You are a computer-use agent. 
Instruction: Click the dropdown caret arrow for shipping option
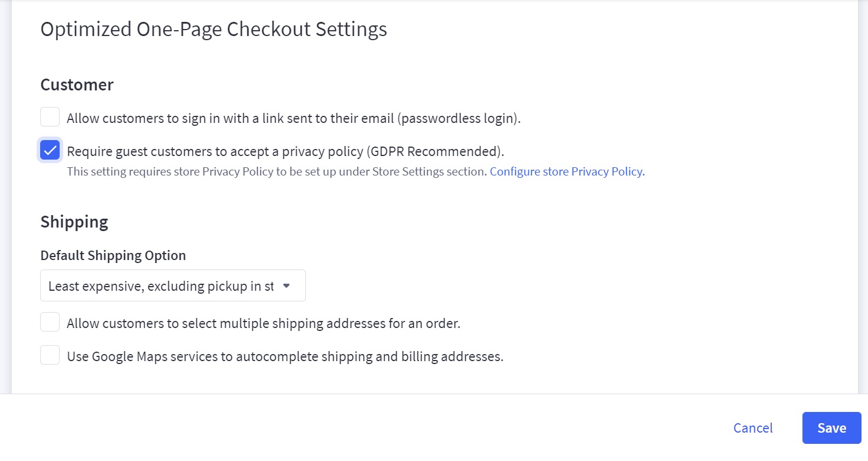(286, 286)
